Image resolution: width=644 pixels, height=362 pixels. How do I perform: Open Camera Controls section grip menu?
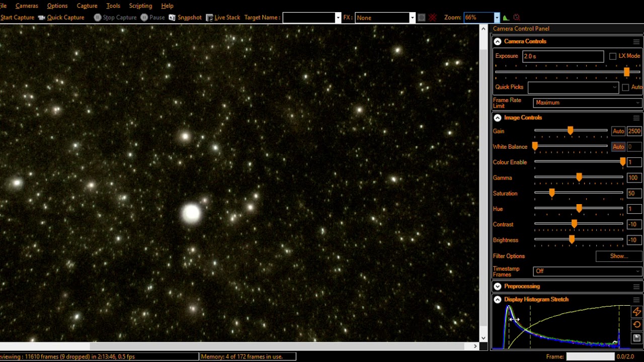tap(636, 42)
